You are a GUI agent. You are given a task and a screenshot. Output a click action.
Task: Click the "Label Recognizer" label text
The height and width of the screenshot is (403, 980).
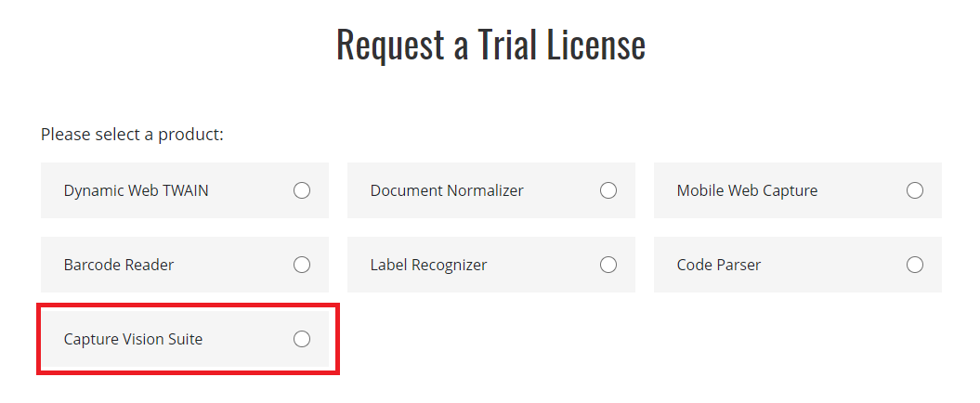428,265
